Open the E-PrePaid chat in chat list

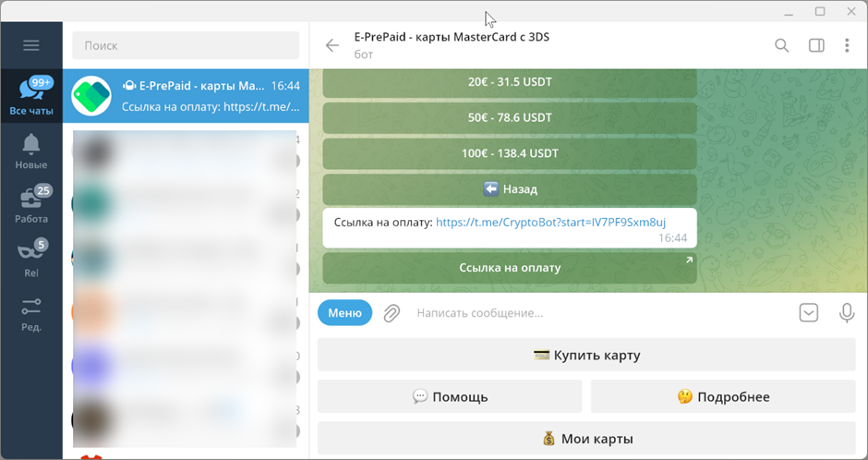[186, 96]
